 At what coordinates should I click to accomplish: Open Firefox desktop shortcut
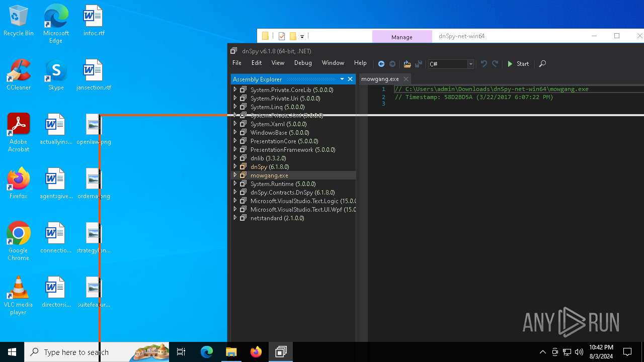(19, 184)
